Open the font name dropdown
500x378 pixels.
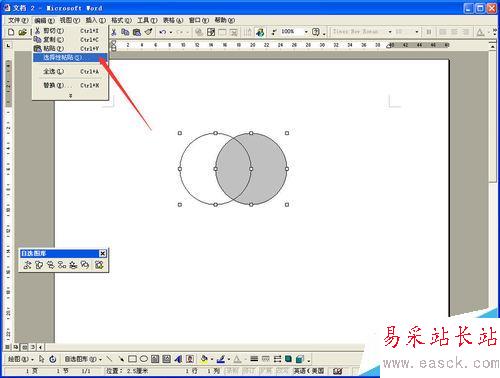click(x=390, y=32)
